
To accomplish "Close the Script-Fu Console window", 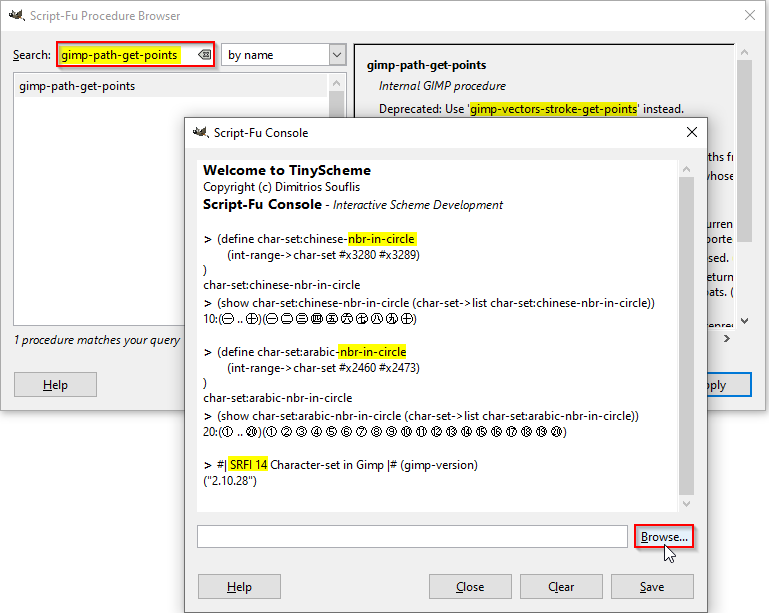I will pos(692,132).
